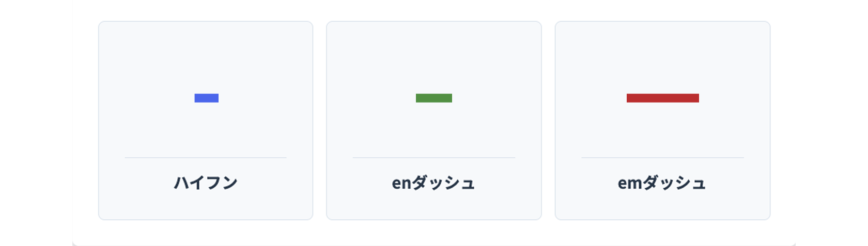Select the emダッシュ label text
Viewport: 868px width, 246px height.
[662, 183]
